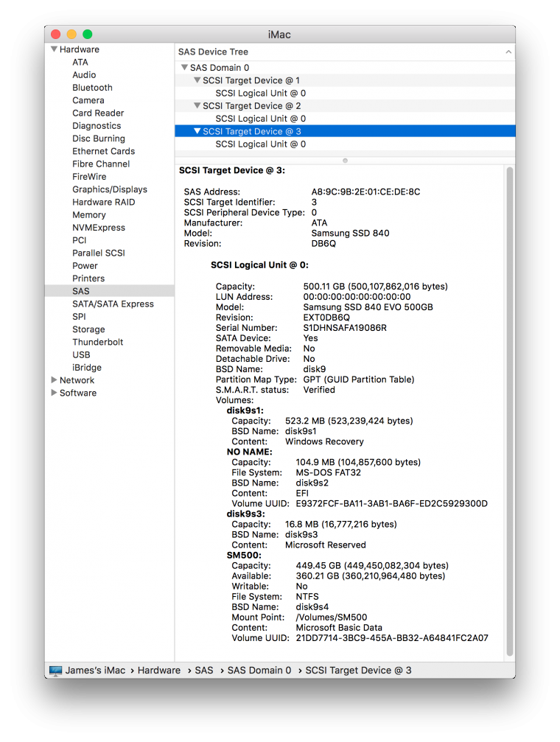Select Memory in the sidebar

[89, 215]
